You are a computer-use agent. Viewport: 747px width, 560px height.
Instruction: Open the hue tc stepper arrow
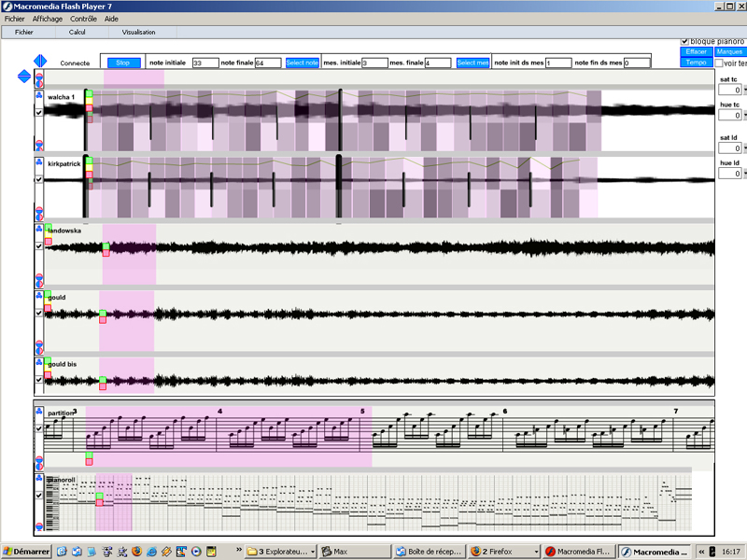pos(744,115)
